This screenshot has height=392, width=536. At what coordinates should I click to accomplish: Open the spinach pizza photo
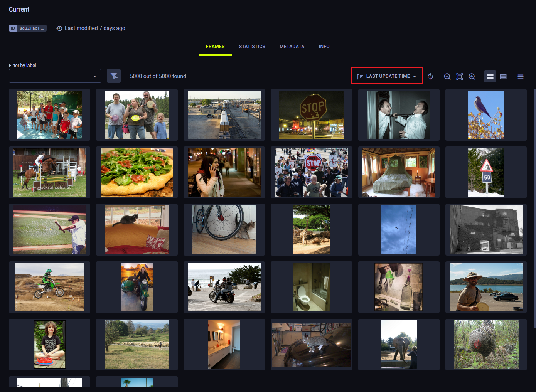137,172
